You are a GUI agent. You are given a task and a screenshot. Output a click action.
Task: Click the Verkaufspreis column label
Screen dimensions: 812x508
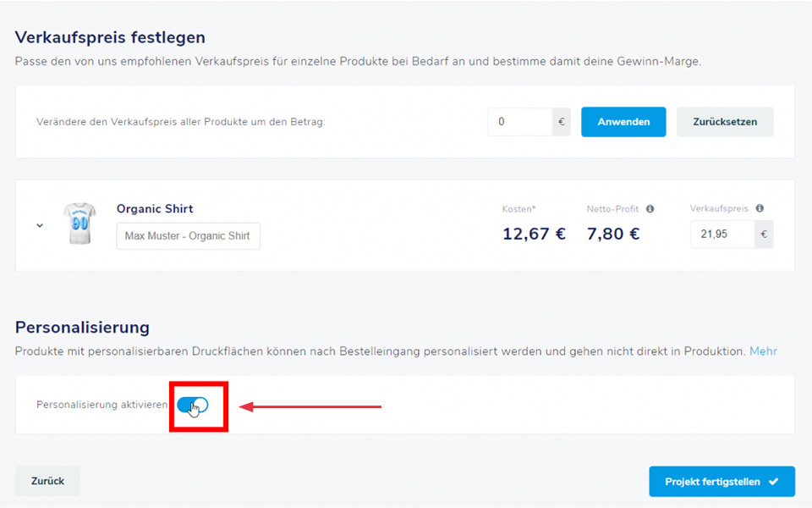[719, 208]
